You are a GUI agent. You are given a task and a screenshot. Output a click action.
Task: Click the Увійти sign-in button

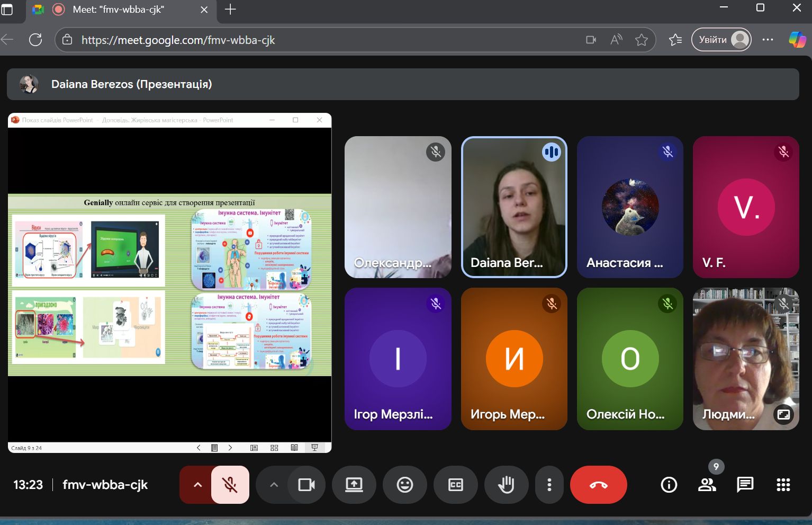[x=721, y=40]
